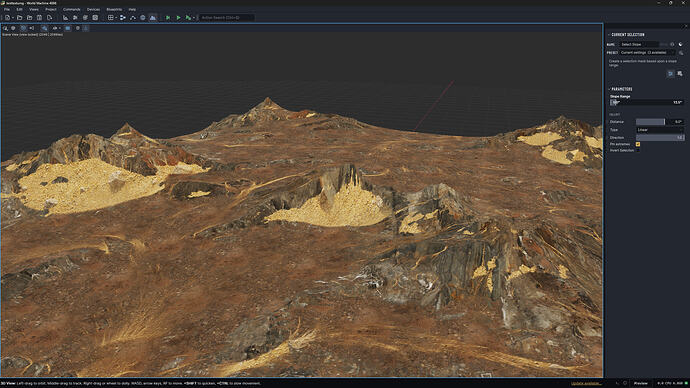Viewport: 690px width, 388px height.
Task: Click the chart-like project settings toolbar icon
Action: click(x=66, y=18)
